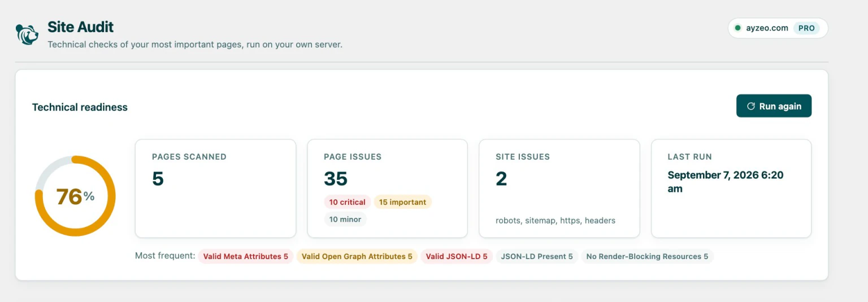Click the Run again button

click(x=774, y=106)
